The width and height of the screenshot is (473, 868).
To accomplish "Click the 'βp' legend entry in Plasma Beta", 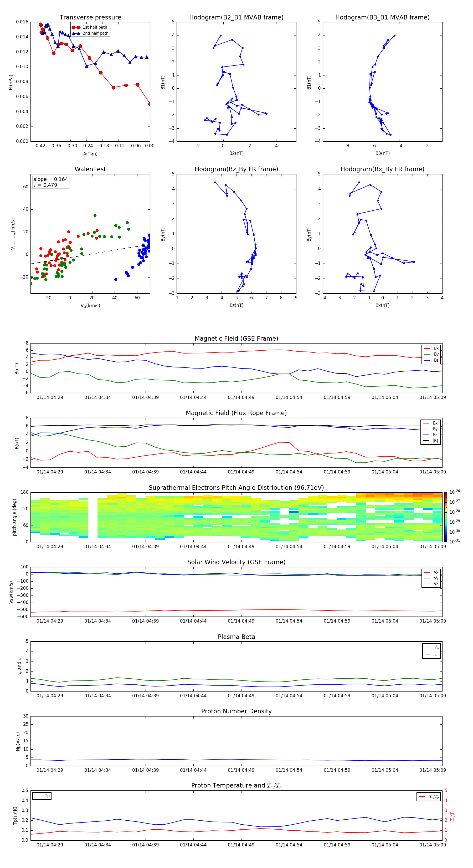I will pos(432,647).
